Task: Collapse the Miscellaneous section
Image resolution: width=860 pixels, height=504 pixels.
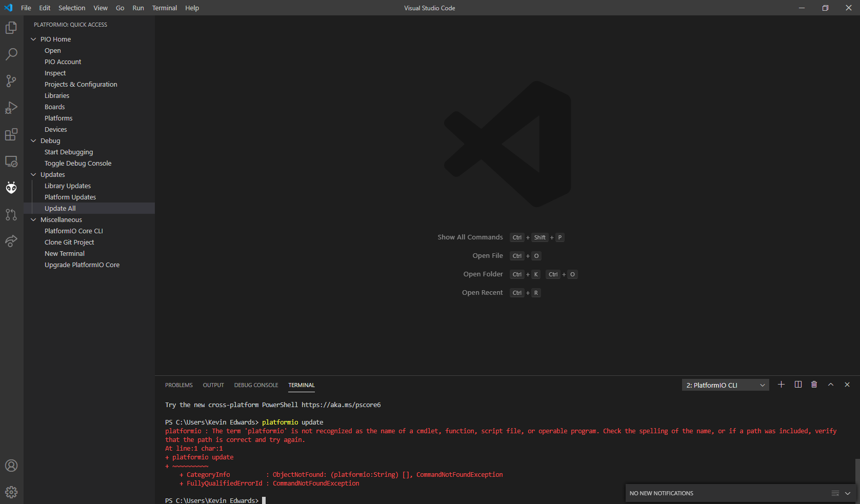Action: [x=33, y=220]
